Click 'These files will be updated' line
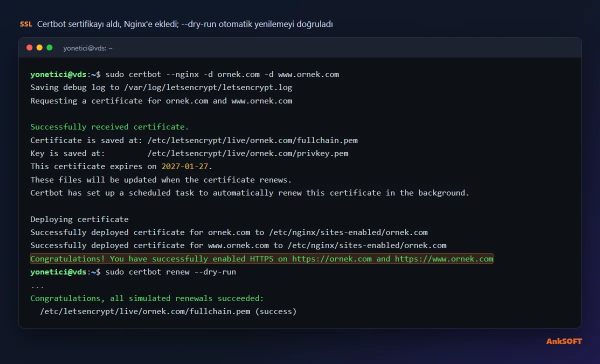This screenshot has width=600, height=364. (x=161, y=179)
